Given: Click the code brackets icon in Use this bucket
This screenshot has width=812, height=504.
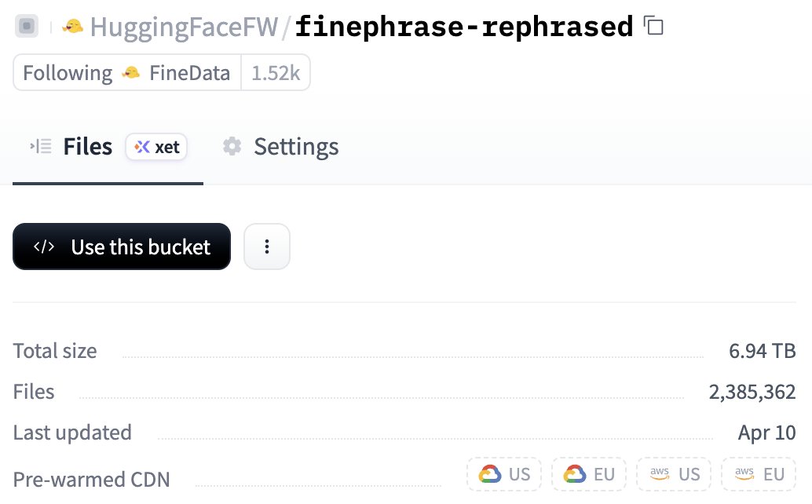Looking at the screenshot, I should (44, 247).
